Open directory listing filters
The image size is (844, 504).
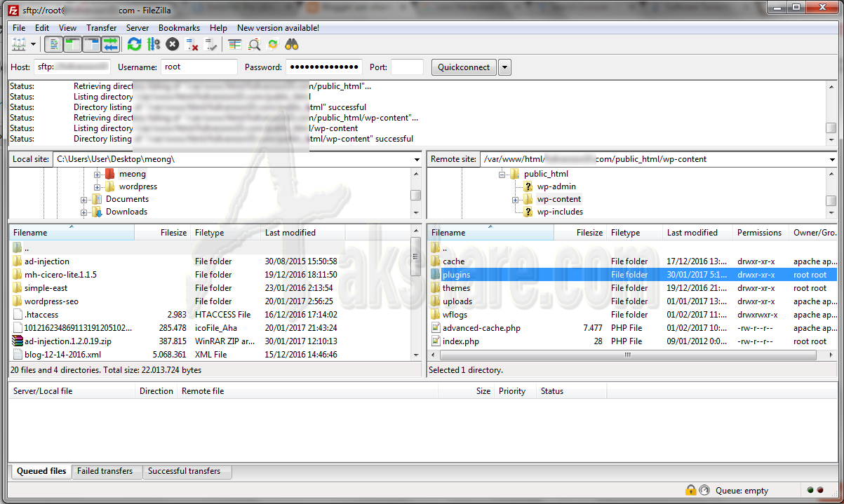pos(234,45)
